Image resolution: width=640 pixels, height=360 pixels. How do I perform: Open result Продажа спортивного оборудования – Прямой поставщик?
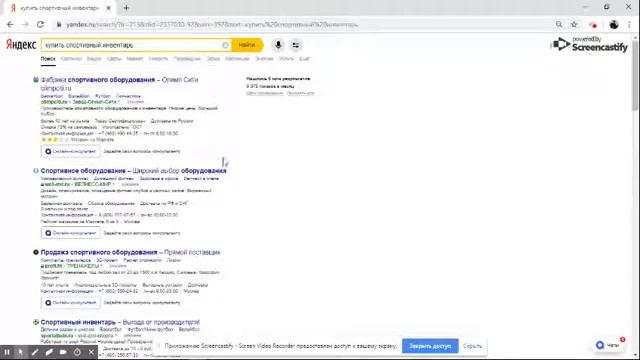(x=130, y=252)
